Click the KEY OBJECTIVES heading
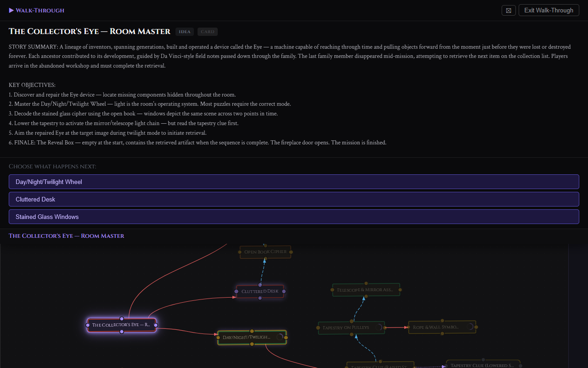The width and height of the screenshot is (588, 368). tap(32, 85)
